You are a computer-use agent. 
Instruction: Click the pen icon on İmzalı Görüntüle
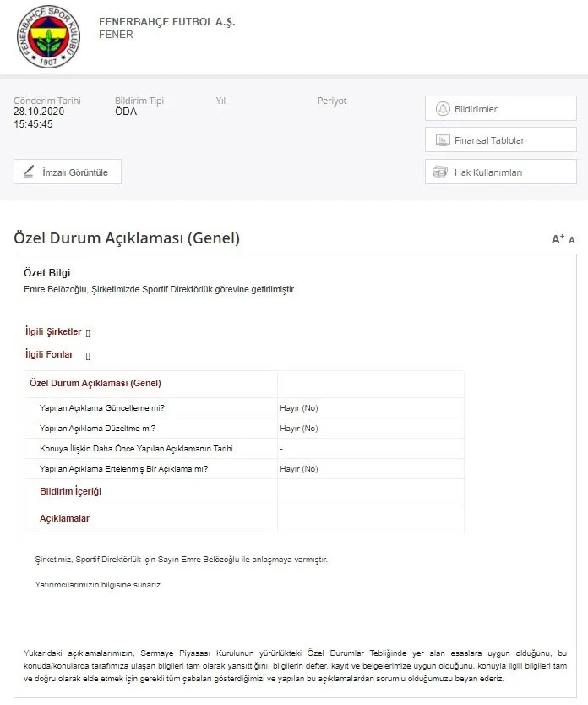click(x=29, y=172)
